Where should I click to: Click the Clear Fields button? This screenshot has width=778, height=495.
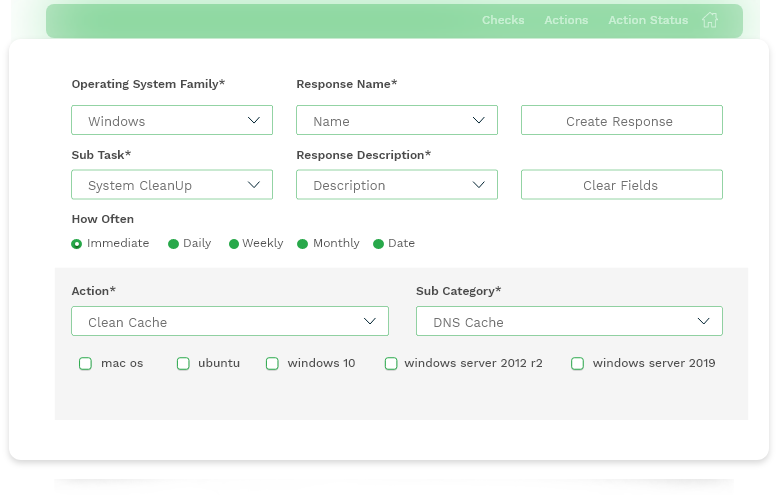[x=622, y=185]
